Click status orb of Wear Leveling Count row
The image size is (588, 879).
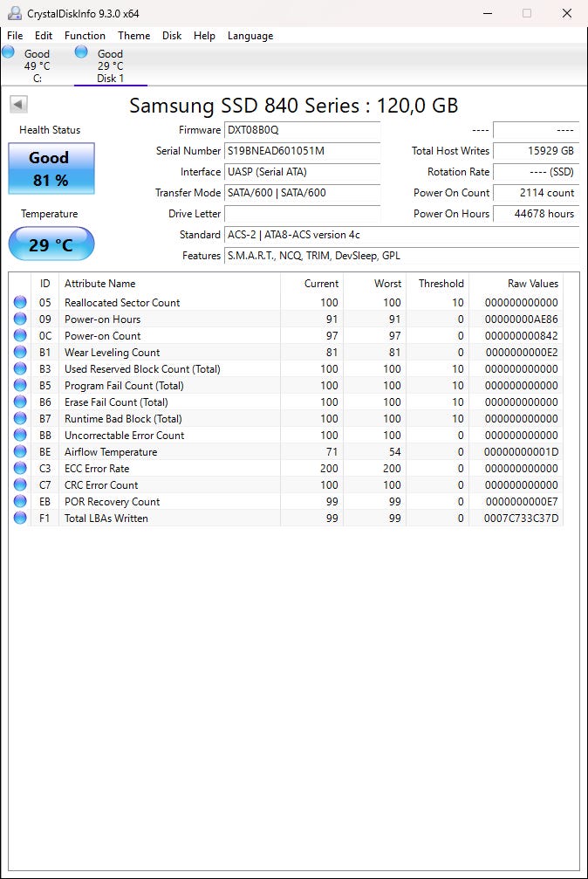[x=20, y=352]
